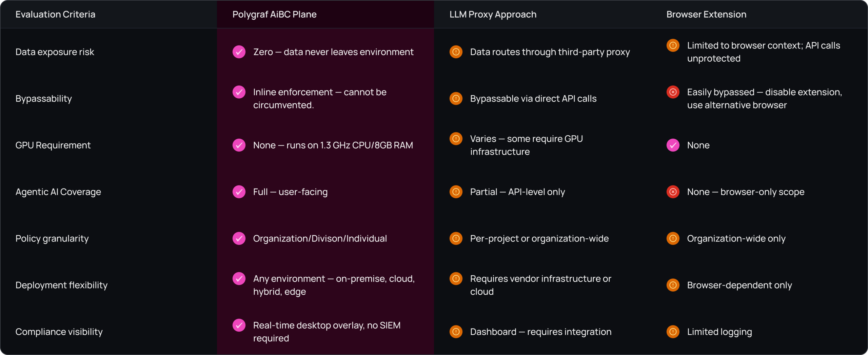Click pink checkmark next to Browser Extension 'None'

(x=673, y=145)
